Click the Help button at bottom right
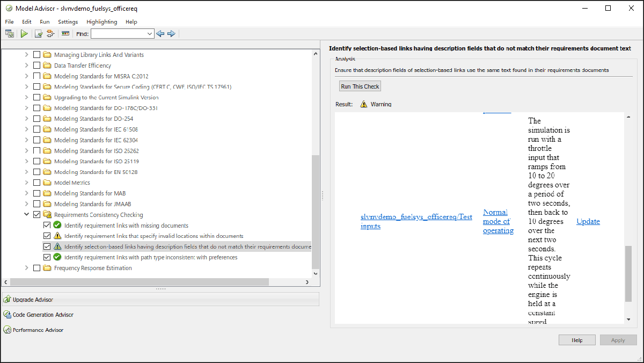 (x=577, y=339)
